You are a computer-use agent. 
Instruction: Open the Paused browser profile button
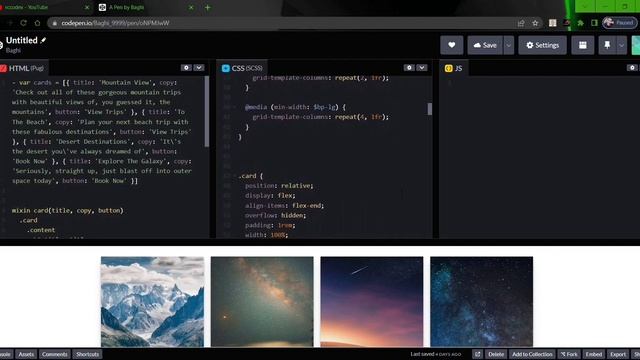point(620,23)
